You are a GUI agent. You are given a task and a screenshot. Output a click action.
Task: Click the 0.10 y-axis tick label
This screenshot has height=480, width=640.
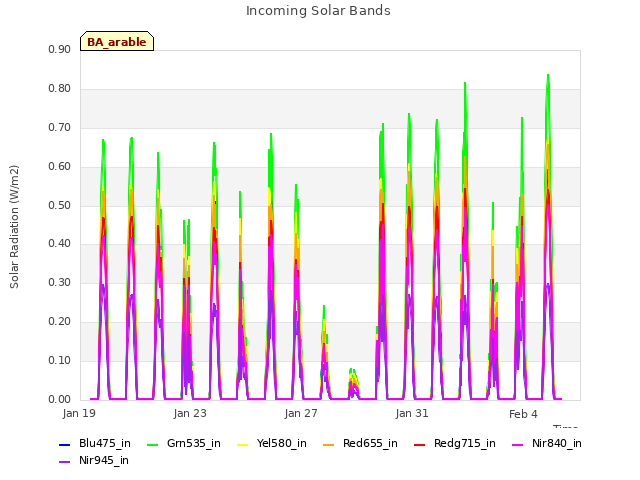(60, 360)
